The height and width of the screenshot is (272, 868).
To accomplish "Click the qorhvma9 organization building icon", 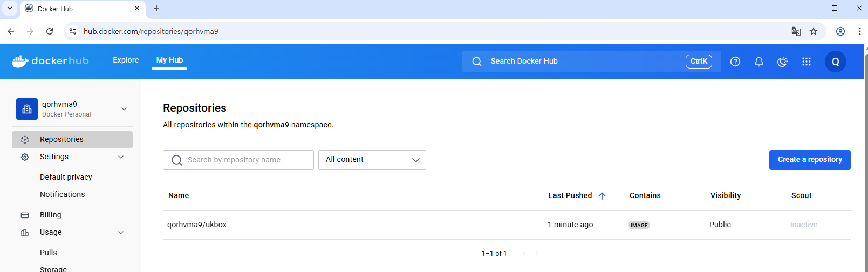I will 27,109.
